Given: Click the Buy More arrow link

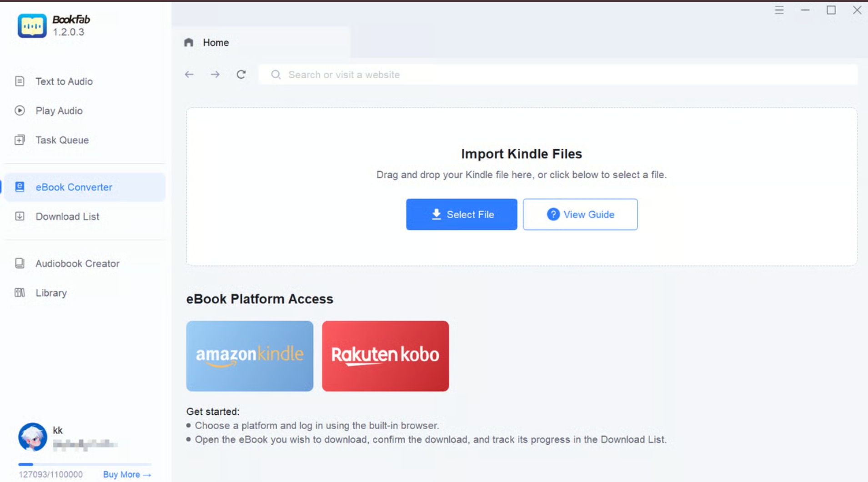Looking at the screenshot, I should click(126, 474).
